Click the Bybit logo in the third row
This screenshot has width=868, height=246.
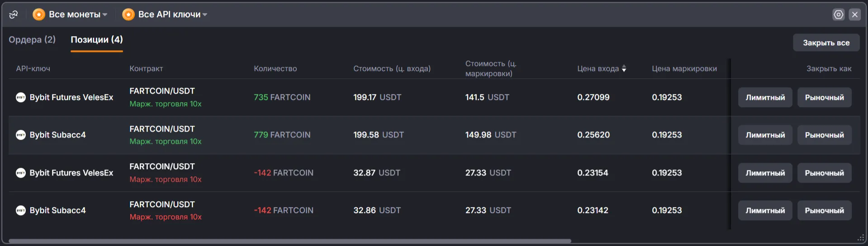21,173
